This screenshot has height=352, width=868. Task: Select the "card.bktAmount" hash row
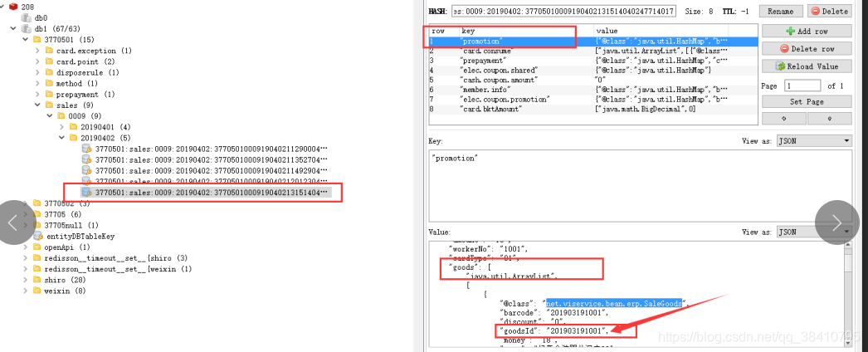[x=592, y=109]
